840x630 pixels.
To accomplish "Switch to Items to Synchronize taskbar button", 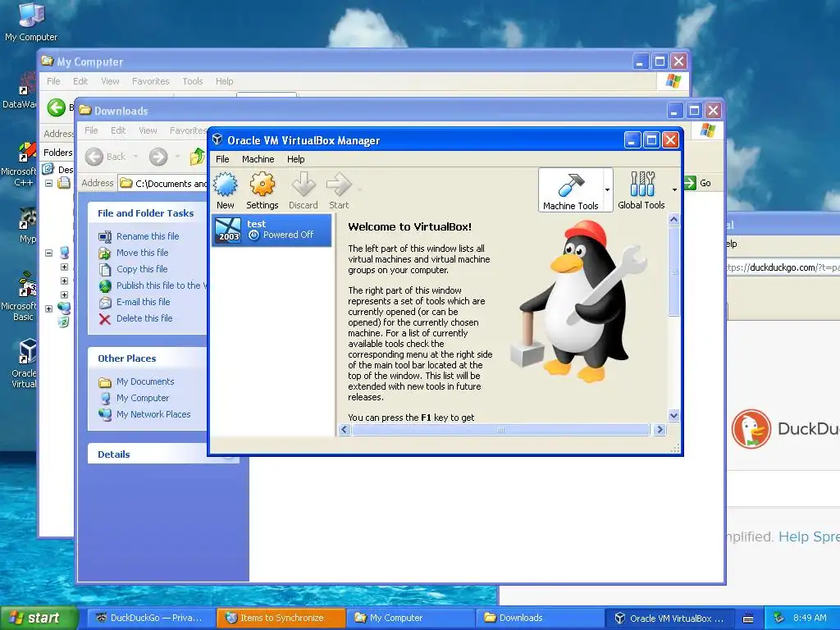I will coord(281,618).
